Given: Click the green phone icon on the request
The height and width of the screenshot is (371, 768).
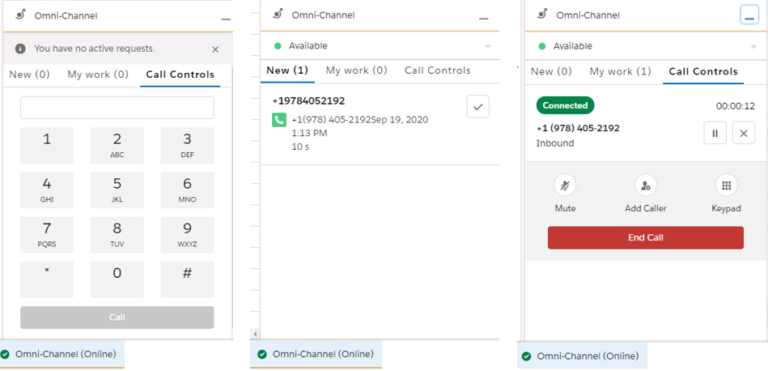Looking at the screenshot, I should coord(279,120).
